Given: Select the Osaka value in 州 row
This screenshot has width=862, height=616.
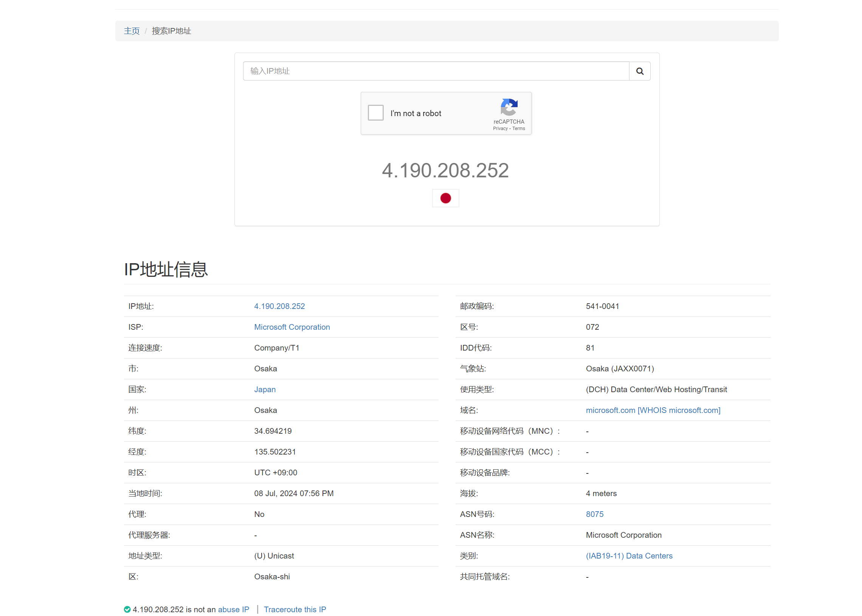Looking at the screenshot, I should click(x=265, y=410).
